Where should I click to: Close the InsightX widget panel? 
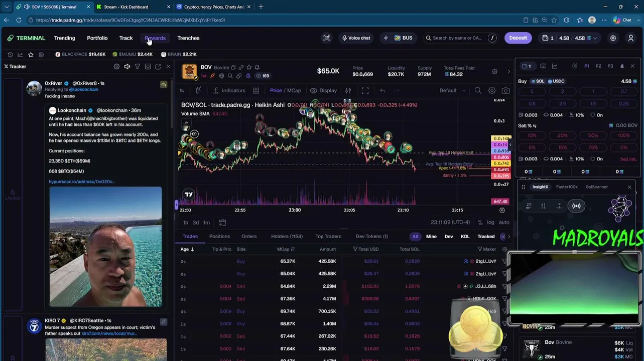pos(629,187)
